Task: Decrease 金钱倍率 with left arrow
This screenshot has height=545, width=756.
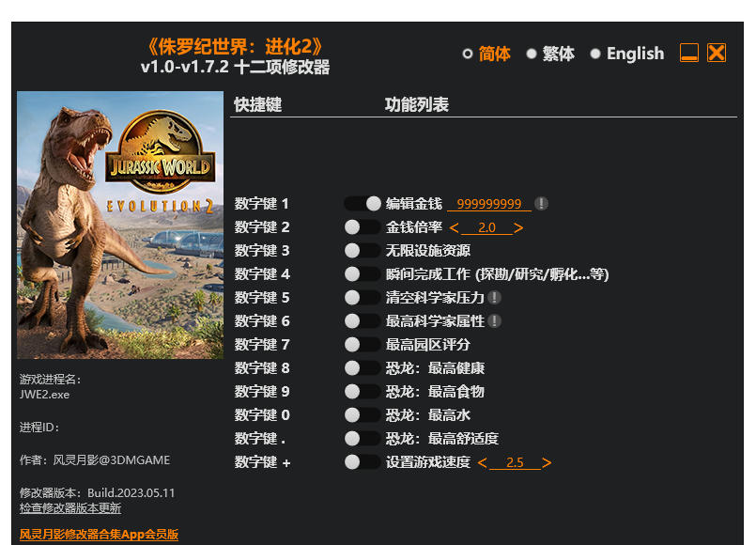Action: (x=454, y=227)
